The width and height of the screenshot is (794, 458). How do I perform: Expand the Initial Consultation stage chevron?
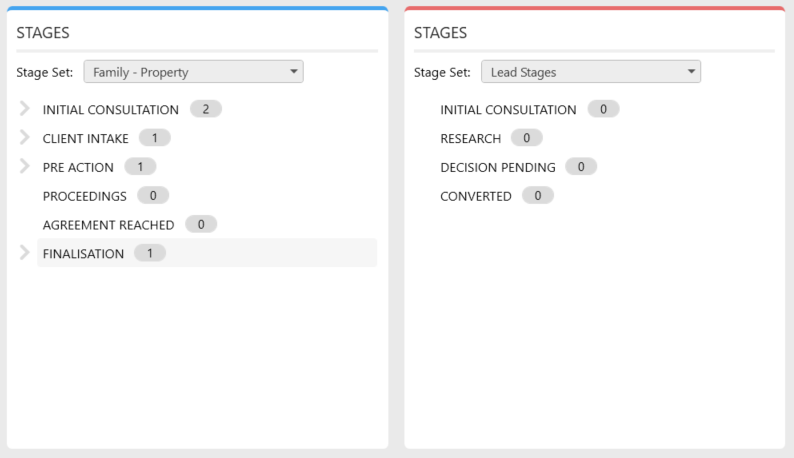(x=24, y=108)
